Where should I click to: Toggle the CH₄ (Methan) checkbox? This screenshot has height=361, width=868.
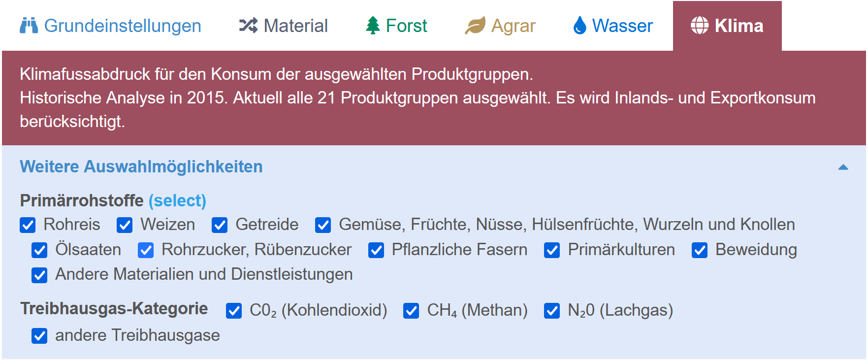coord(411,311)
